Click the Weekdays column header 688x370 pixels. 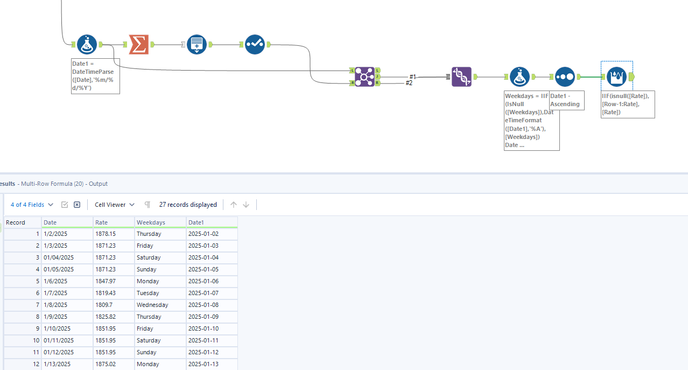point(160,223)
